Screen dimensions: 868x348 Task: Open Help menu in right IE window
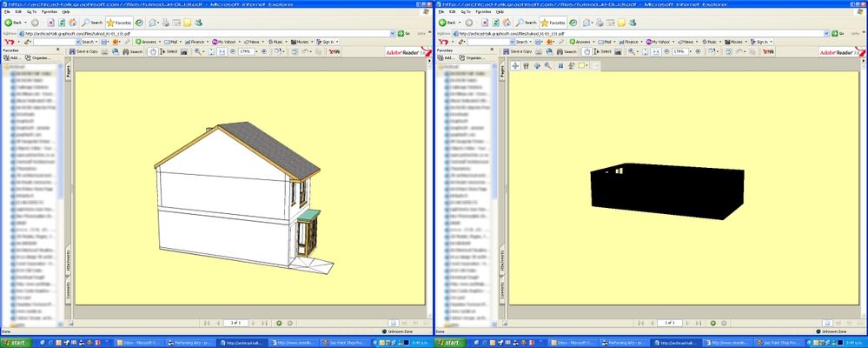[500, 11]
